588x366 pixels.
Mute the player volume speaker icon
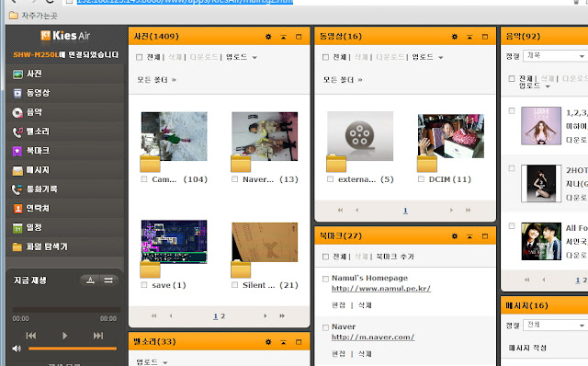pyautogui.click(x=17, y=349)
